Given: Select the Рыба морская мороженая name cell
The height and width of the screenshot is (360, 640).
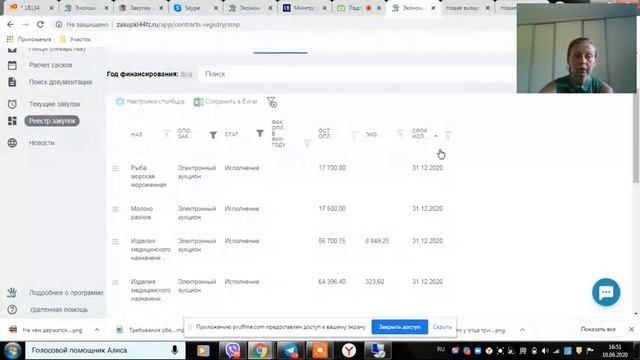Looking at the screenshot, I should (149, 176).
